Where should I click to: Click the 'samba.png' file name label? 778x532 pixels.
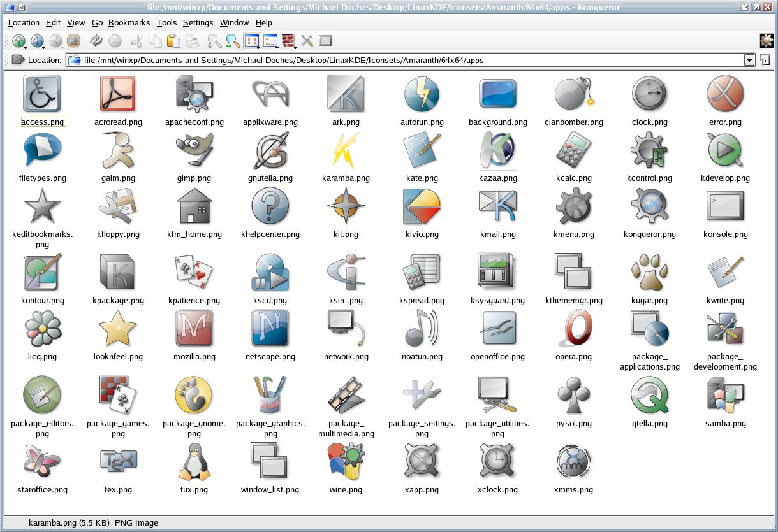pos(726,424)
